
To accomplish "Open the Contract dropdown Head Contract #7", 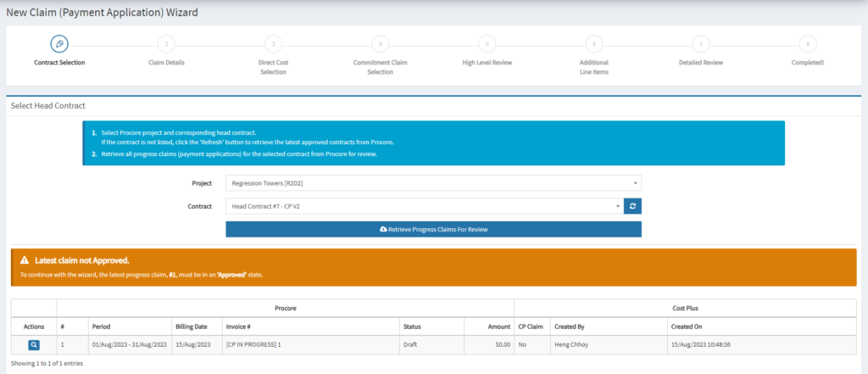I will (x=424, y=206).
